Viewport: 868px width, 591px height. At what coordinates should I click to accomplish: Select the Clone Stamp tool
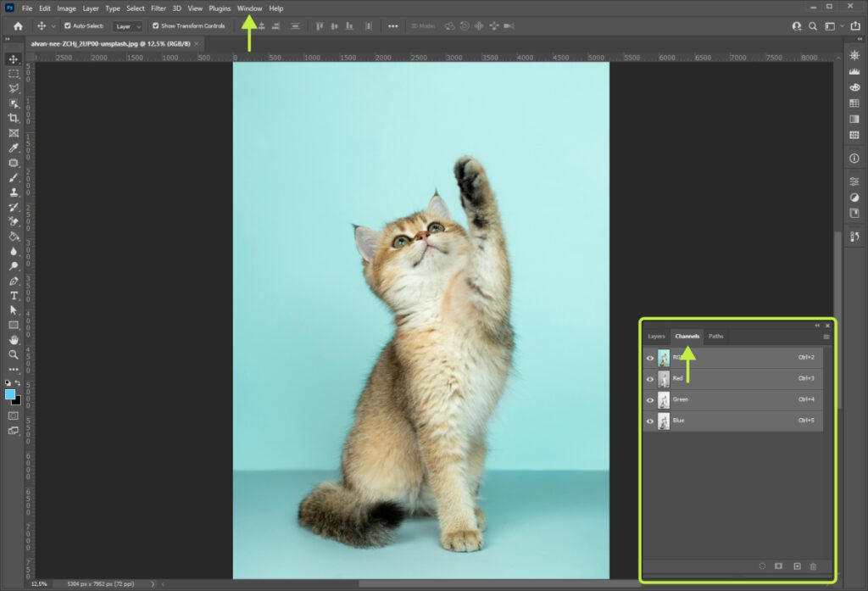14,192
